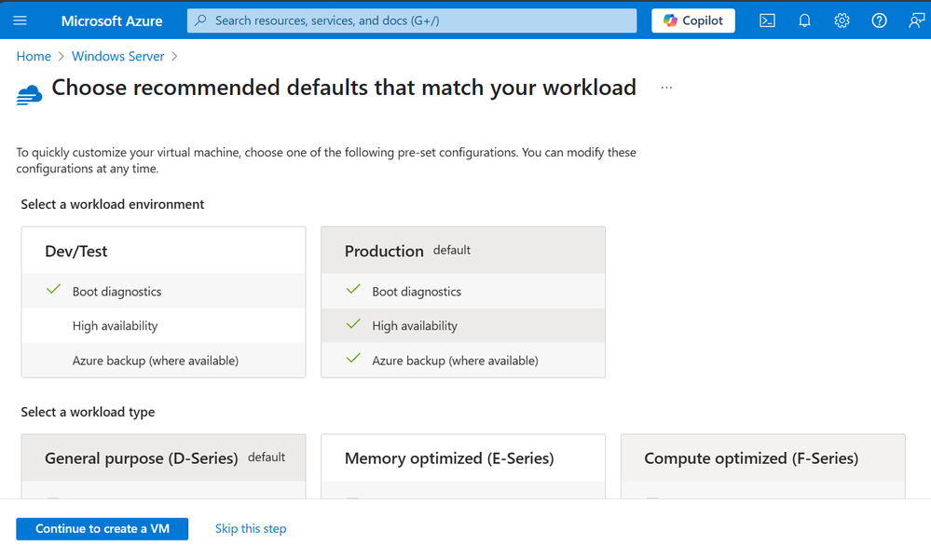Focus the search resources, services, and docs box
The width and height of the screenshot is (931, 560).
coord(412,20)
